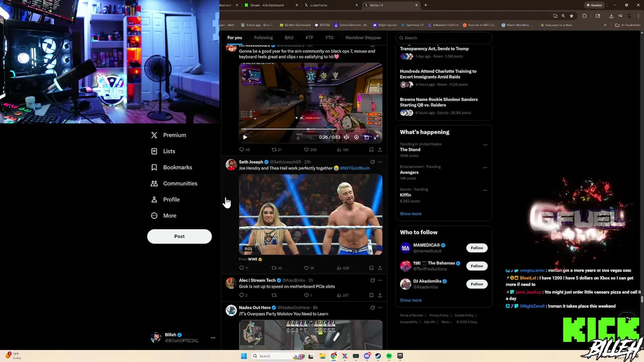Click Grok icon on Nades Out Here post
This screenshot has height=362, width=644.
372,308
